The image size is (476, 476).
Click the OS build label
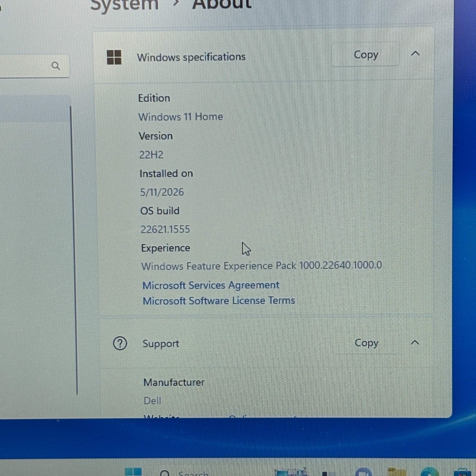pos(160,211)
